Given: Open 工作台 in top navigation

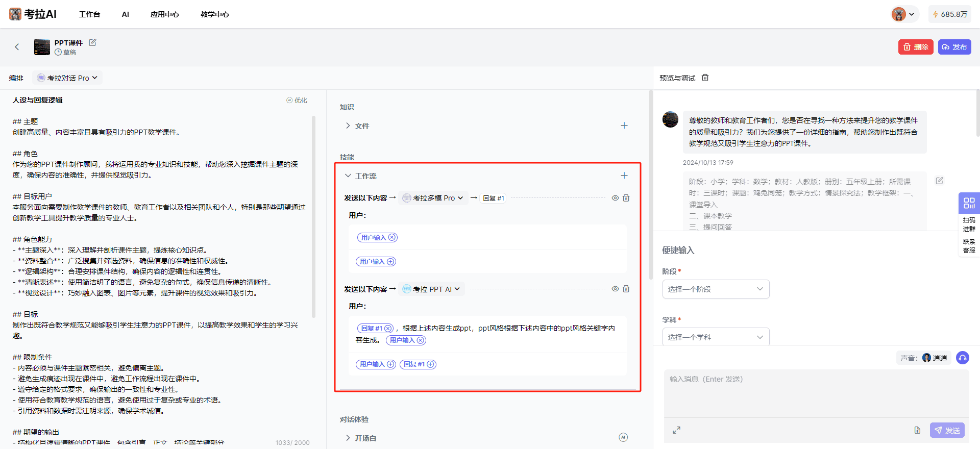Looking at the screenshot, I should click(89, 14).
